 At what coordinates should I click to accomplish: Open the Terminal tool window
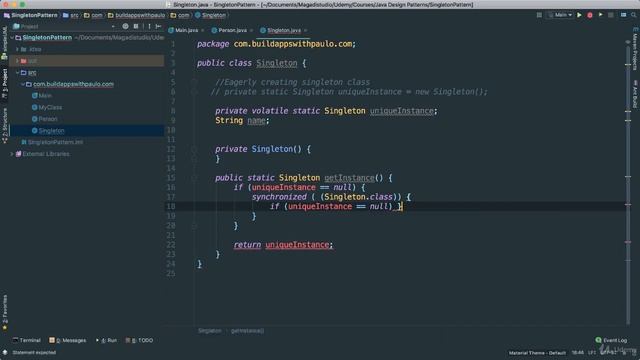click(27, 340)
